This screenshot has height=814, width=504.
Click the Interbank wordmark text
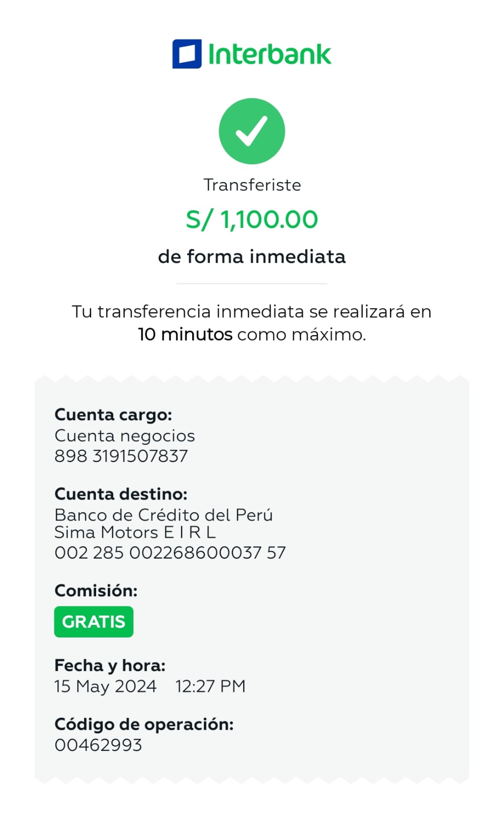pos(270,54)
